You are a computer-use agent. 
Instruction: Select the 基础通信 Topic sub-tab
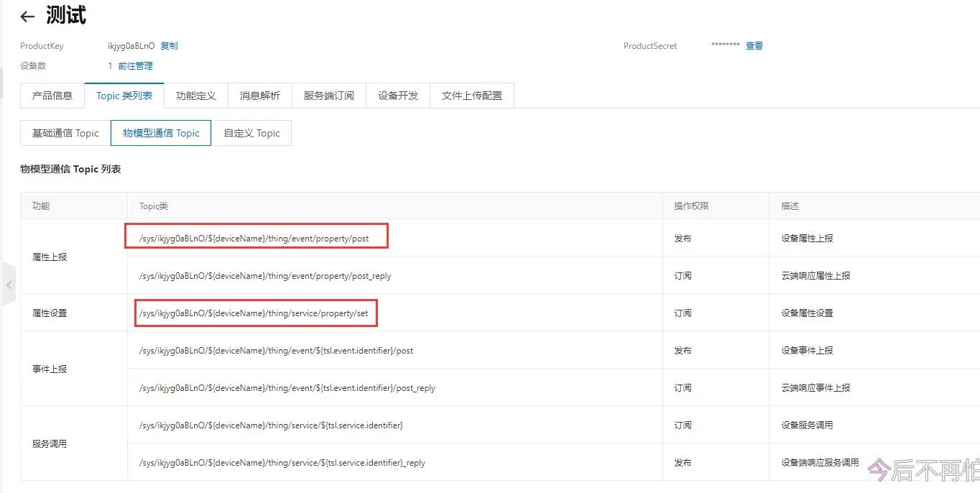click(65, 133)
